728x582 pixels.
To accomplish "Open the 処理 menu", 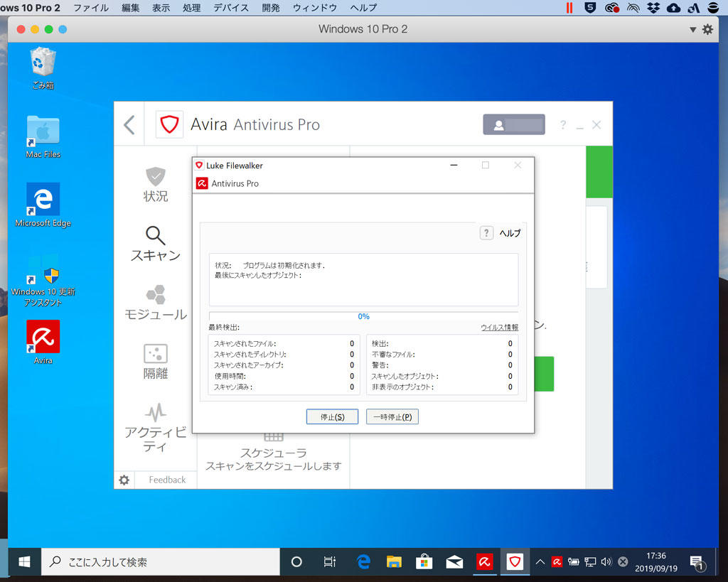I will (192, 8).
